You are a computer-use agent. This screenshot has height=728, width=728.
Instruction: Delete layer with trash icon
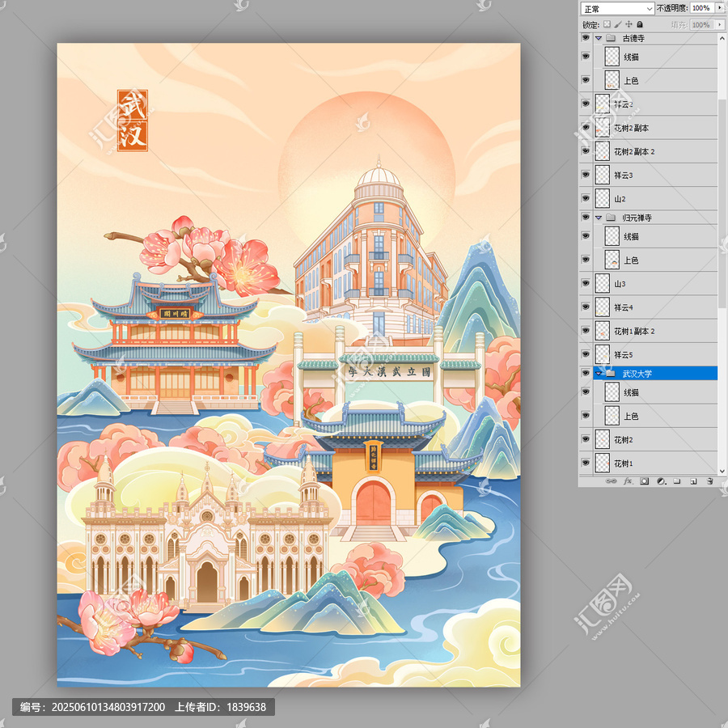(710, 481)
